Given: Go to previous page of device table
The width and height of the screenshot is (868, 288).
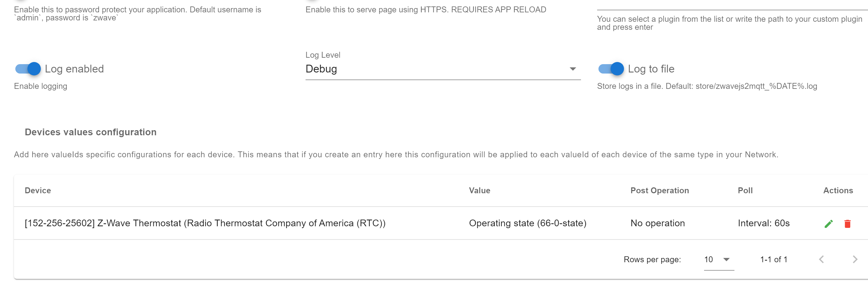Looking at the screenshot, I should coord(822,259).
